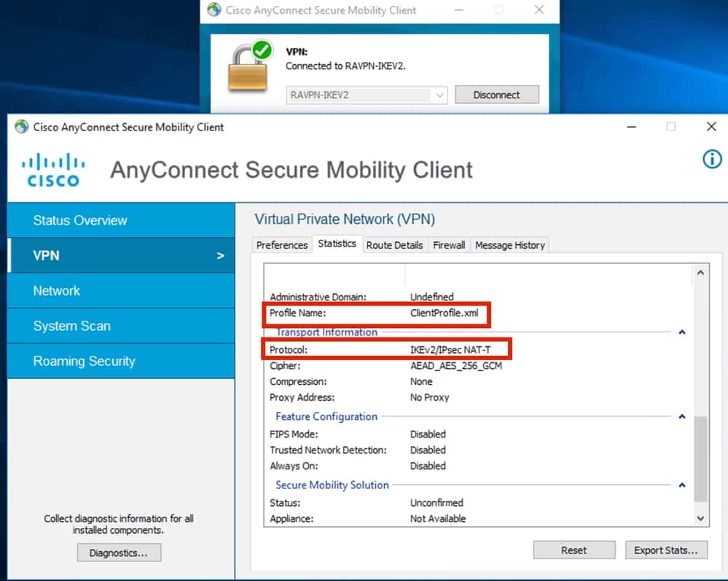
Task: Click the VPN padlock status icon
Action: pos(250,66)
